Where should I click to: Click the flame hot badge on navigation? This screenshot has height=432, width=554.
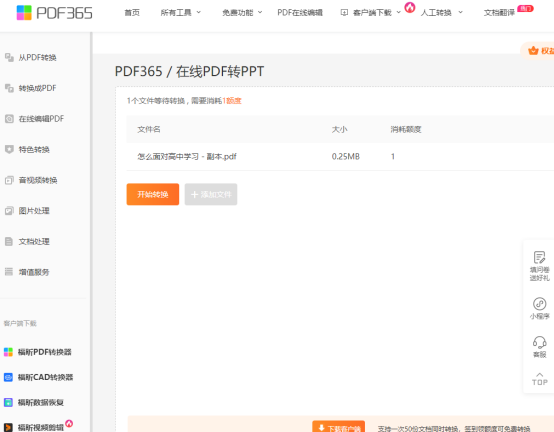point(410,7)
